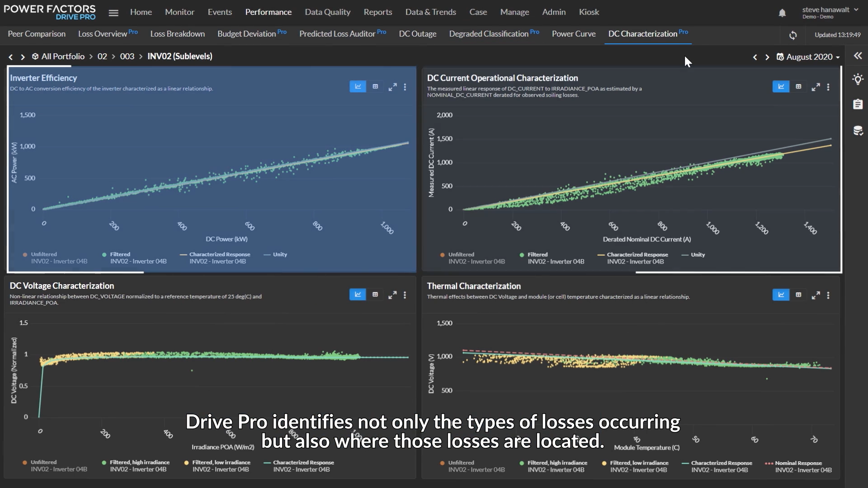Image resolution: width=868 pixels, height=488 pixels.
Task: Open the database icon in right sidebar
Action: 858,131
